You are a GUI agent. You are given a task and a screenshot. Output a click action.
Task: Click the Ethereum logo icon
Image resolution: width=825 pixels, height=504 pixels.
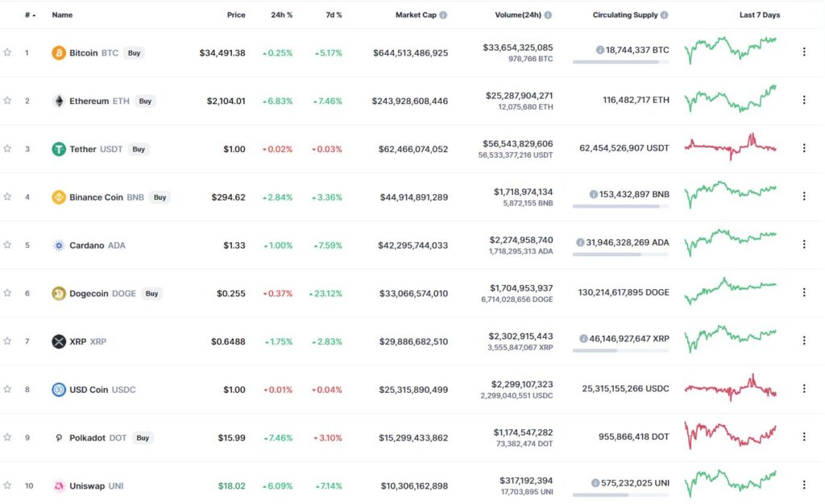tap(59, 101)
